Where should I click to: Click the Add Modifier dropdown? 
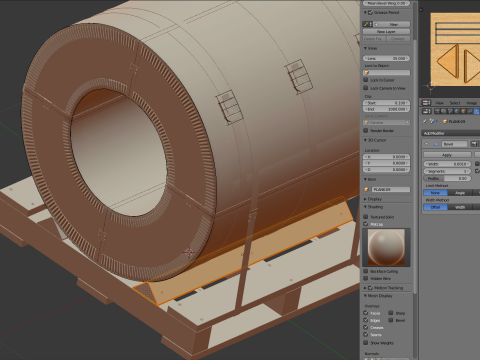451,133
